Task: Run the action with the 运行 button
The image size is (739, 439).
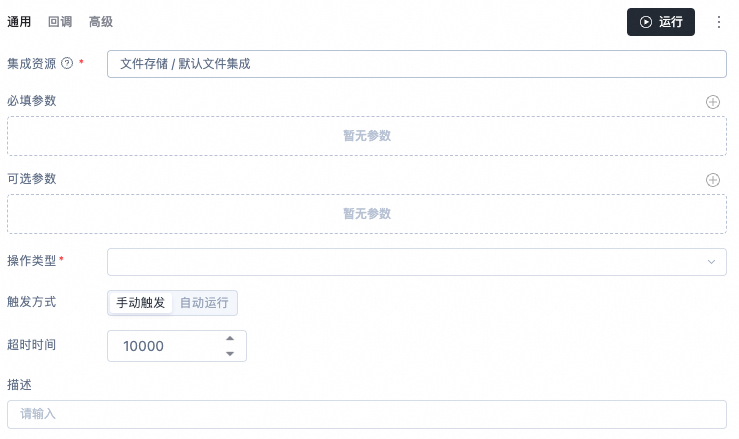Action: tap(661, 22)
